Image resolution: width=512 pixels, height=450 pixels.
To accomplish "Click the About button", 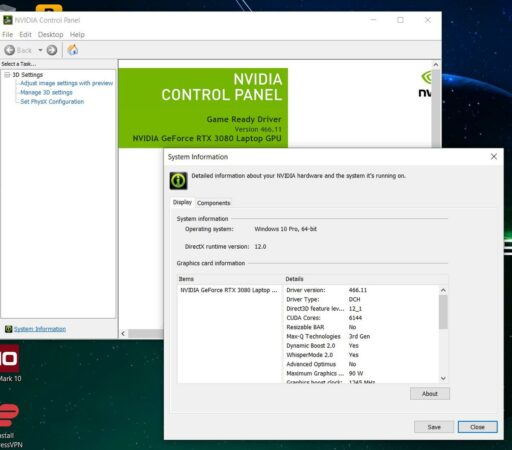I will tap(430, 394).
